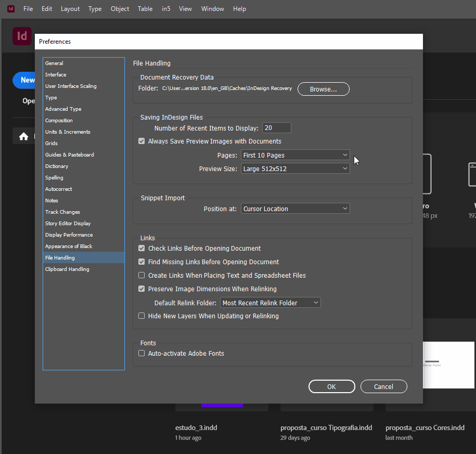Open the Edit menu
This screenshot has height=454, width=476.
pos(47,9)
